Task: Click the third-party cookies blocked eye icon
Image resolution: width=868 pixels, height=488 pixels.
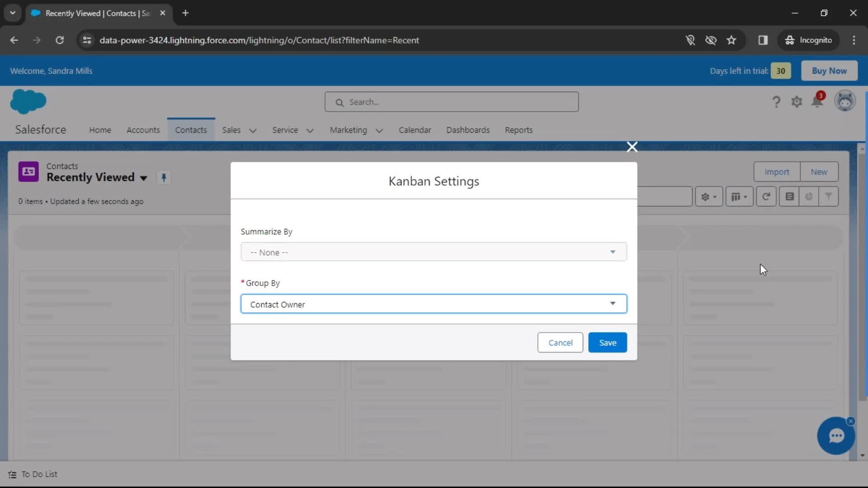Action: 711,40
